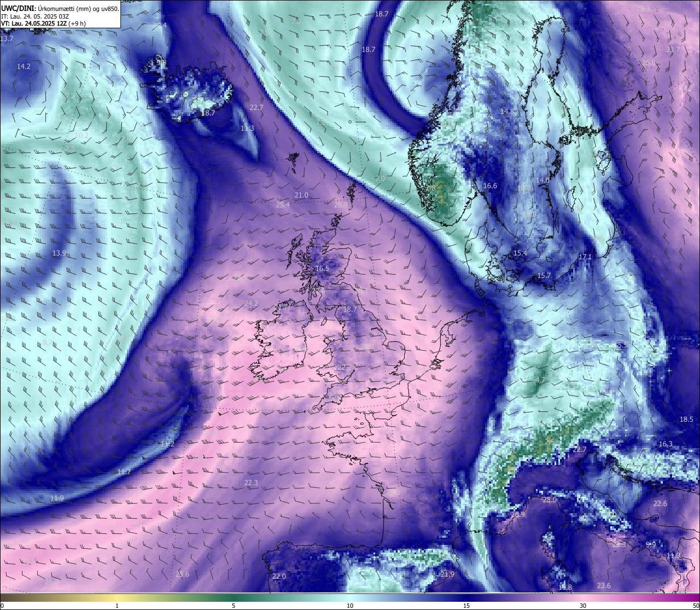Click the map value 25.0

click(549, 499)
